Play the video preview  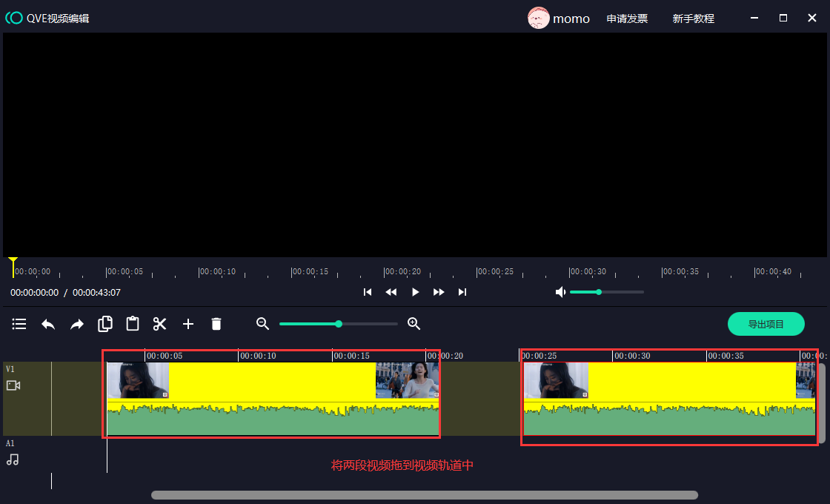click(x=415, y=292)
